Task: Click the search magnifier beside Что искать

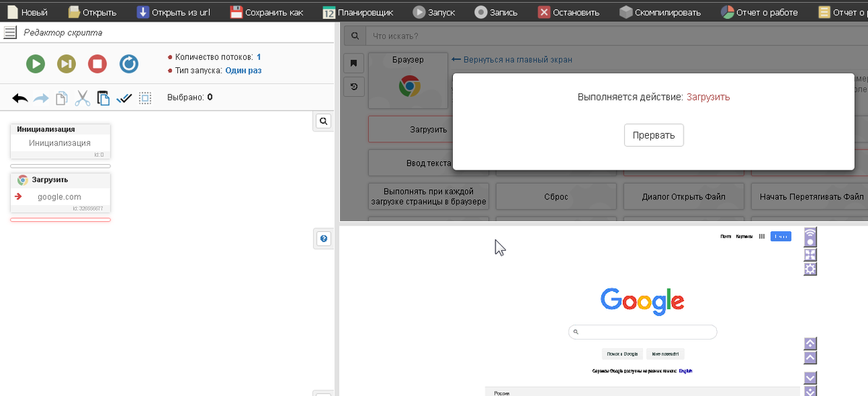Action: point(354,35)
